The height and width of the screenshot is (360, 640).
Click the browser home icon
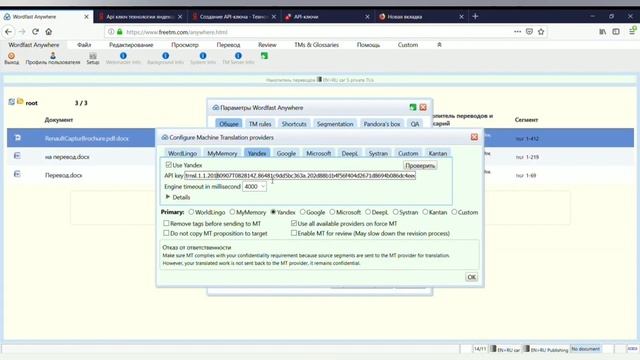tap(49, 31)
